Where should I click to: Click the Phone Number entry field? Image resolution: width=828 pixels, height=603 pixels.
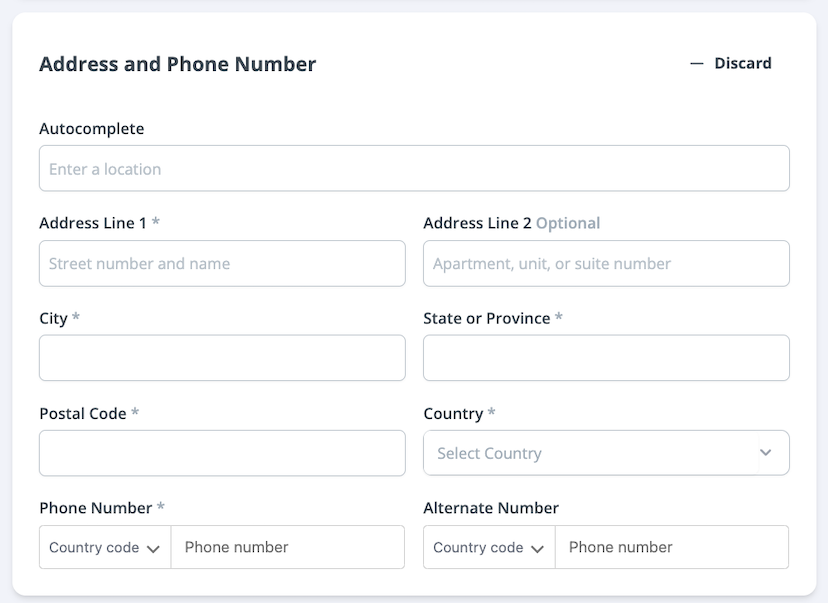pyautogui.click(x=288, y=548)
